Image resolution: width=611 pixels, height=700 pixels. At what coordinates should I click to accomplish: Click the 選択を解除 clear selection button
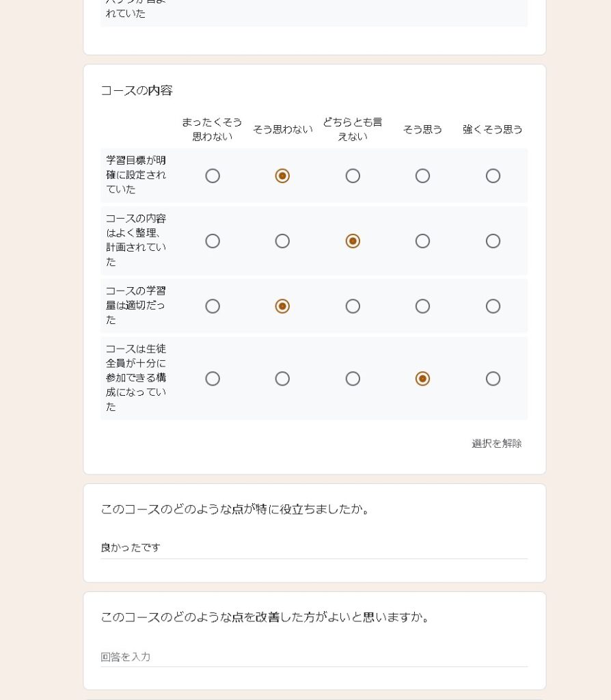496,444
